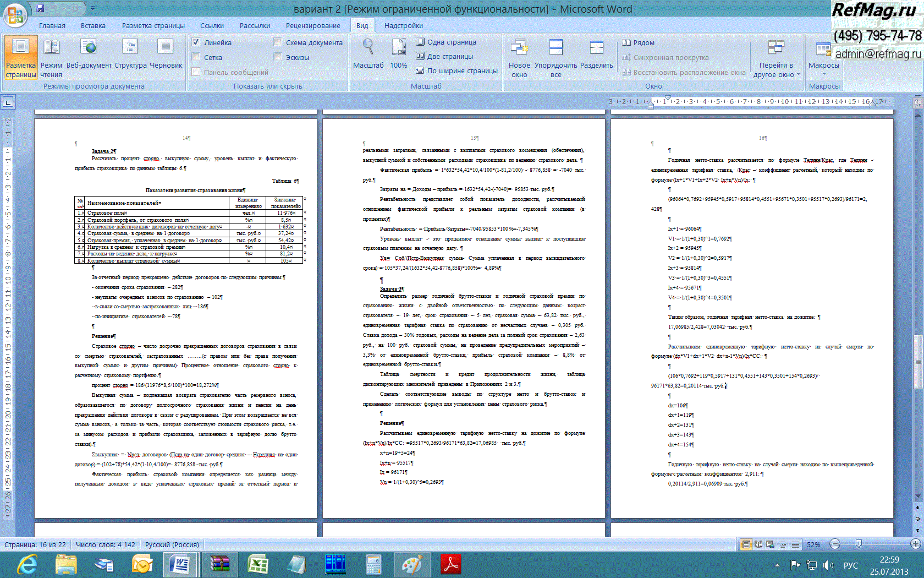This screenshot has height=578, width=924.
Task: Switch to the Разметка страницы tab
Action: pyautogui.click(x=153, y=26)
